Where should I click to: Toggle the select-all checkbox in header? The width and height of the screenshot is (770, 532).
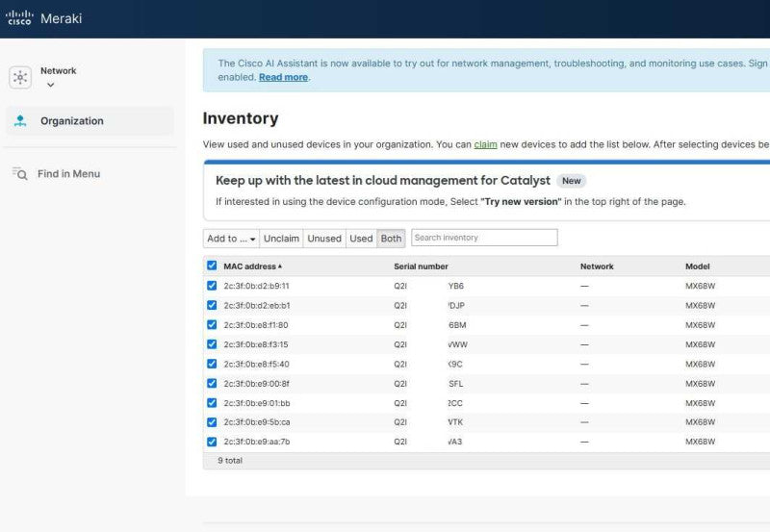[212, 266]
